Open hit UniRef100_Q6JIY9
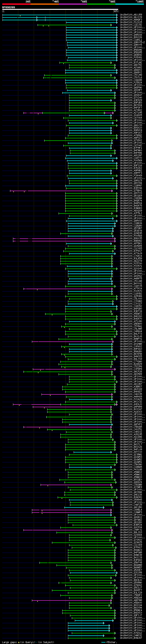The image size is (146, 644). click(131, 17)
